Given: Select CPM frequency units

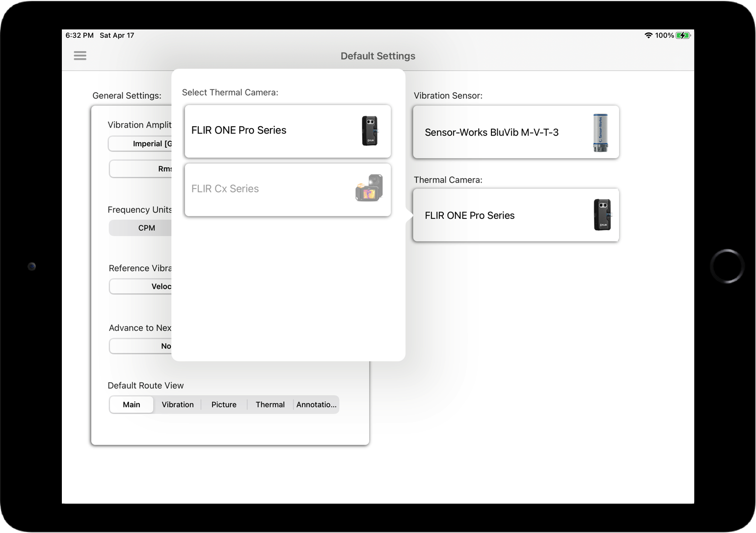Looking at the screenshot, I should point(140,228).
